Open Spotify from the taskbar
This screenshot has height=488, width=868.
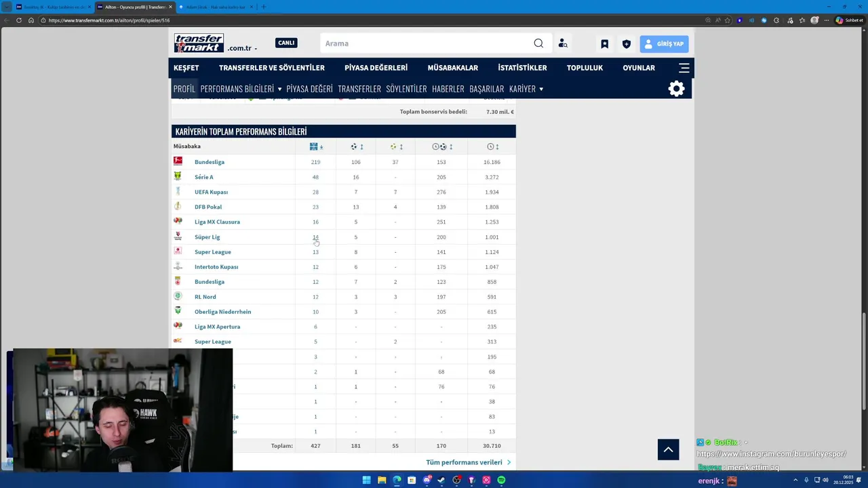(501, 480)
